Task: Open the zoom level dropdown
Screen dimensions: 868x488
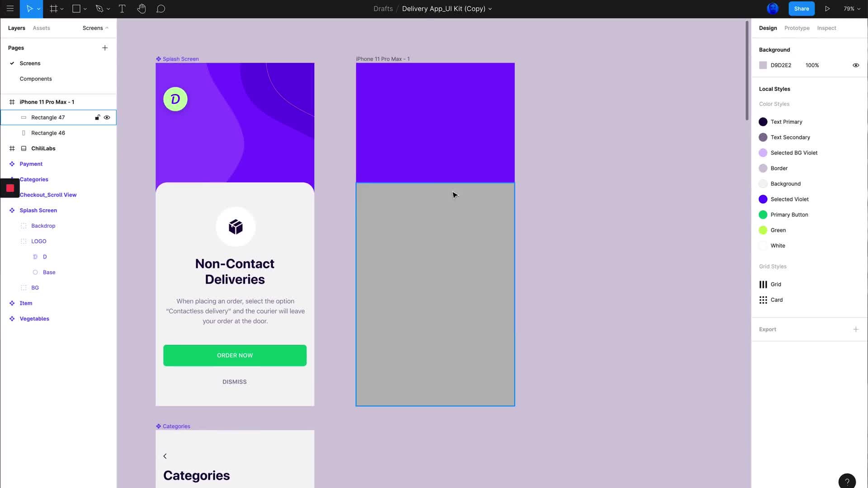Action: (853, 9)
